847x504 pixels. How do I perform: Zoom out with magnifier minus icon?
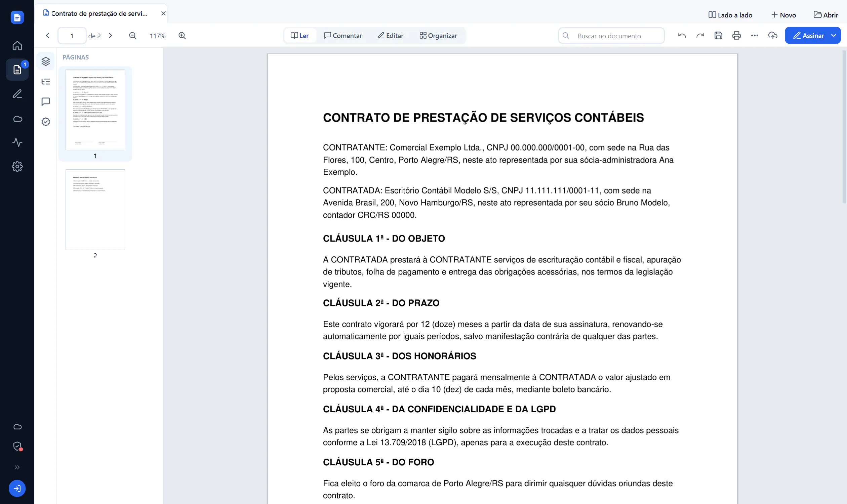pyautogui.click(x=132, y=36)
